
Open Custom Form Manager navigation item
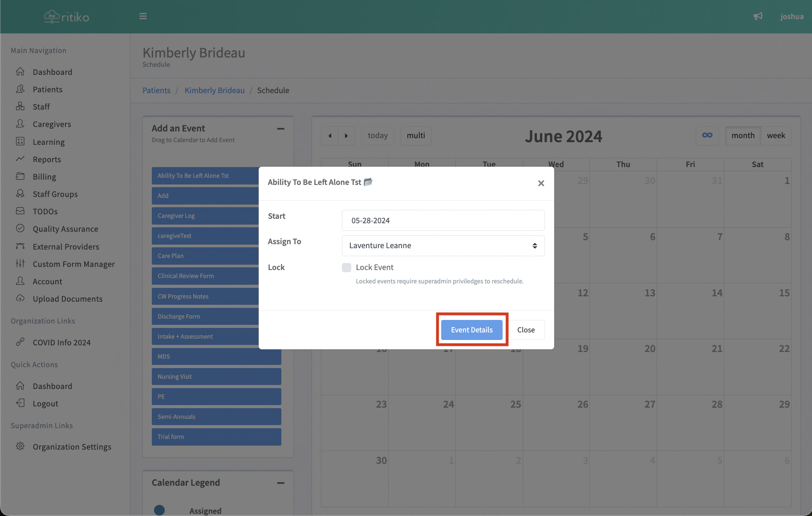click(73, 264)
